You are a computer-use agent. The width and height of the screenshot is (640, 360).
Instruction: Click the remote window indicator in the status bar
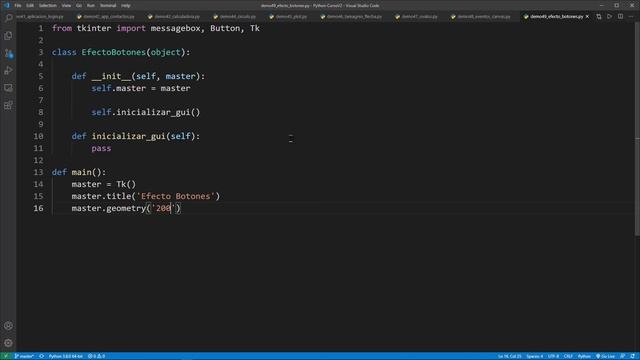tap(6, 356)
